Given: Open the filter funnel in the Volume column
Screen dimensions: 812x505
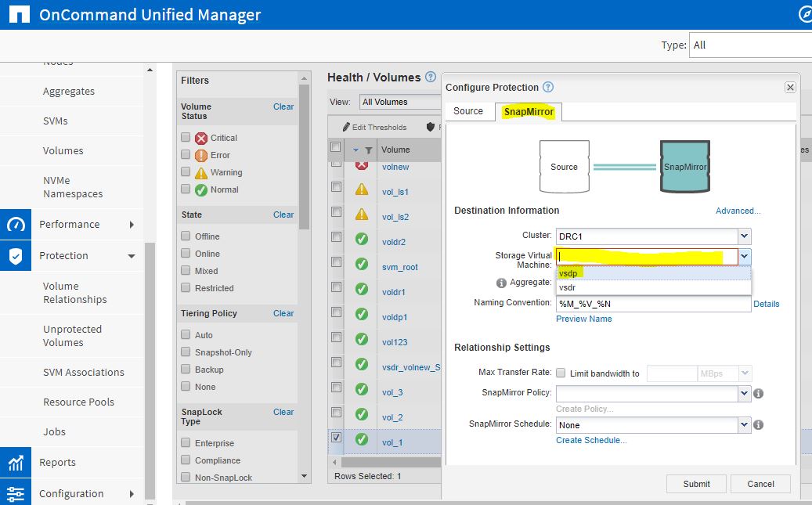Looking at the screenshot, I should click(x=369, y=150).
